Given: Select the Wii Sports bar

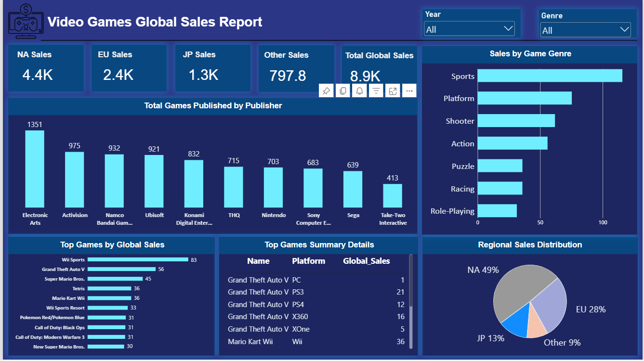Looking at the screenshot, I should [x=138, y=259].
